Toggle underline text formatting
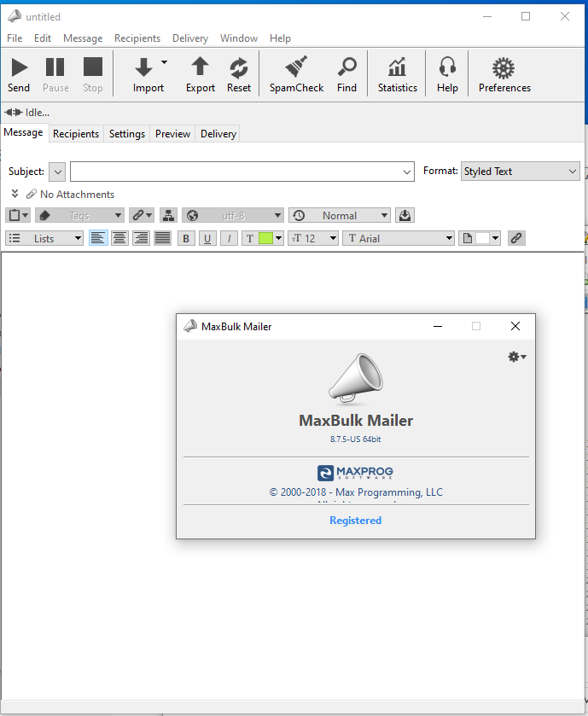The image size is (588, 716). coord(207,239)
